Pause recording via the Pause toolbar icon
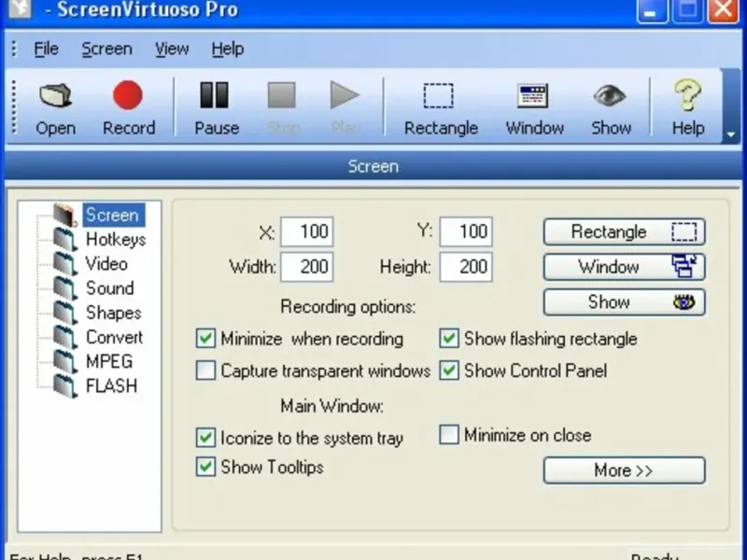Viewport: 747px width, 560px height. click(215, 95)
